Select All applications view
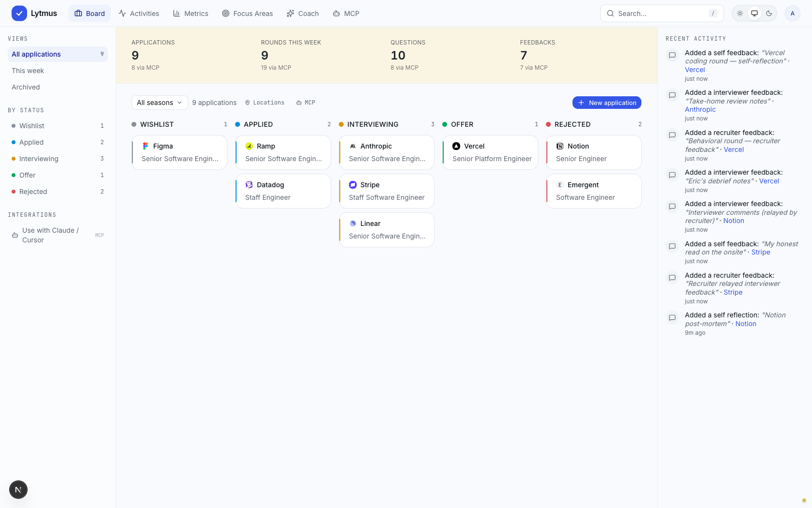The width and height of the screenshot is (812, 508). click(58, 54)
